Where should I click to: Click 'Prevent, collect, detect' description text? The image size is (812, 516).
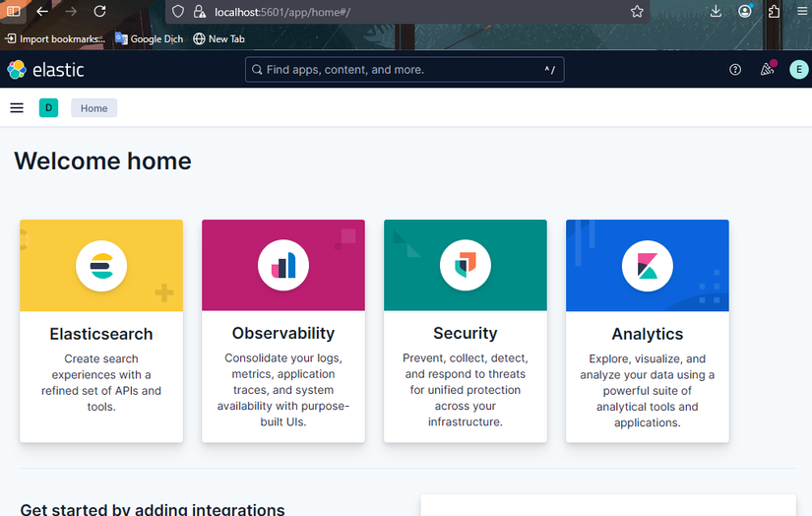466,390
